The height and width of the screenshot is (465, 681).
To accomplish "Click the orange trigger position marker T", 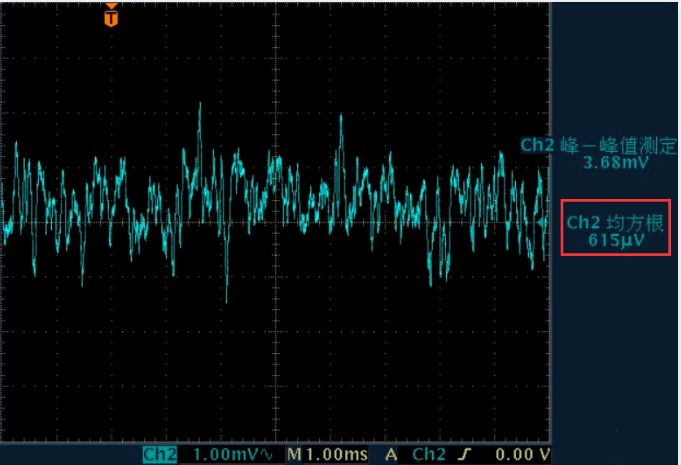I will 110,16.
